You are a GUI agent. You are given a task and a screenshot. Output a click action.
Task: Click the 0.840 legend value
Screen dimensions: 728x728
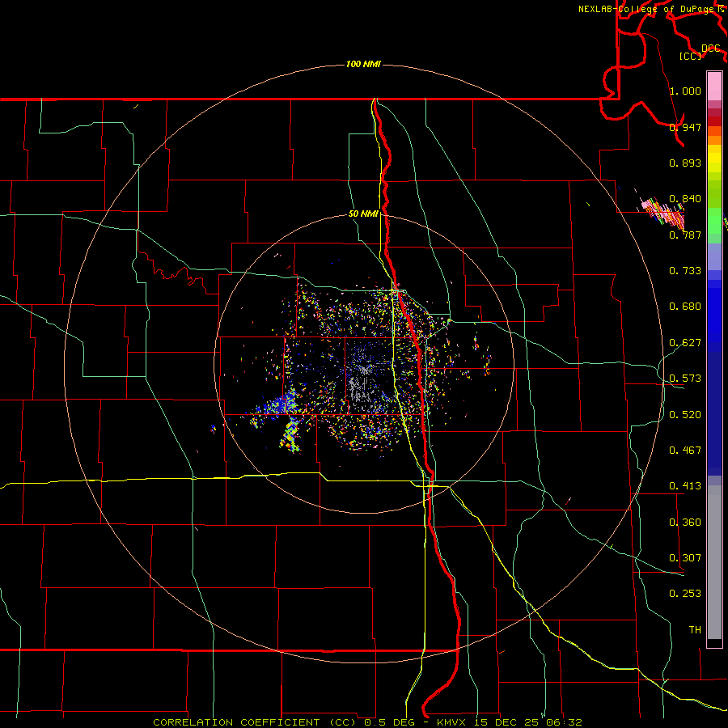(685, 199)
